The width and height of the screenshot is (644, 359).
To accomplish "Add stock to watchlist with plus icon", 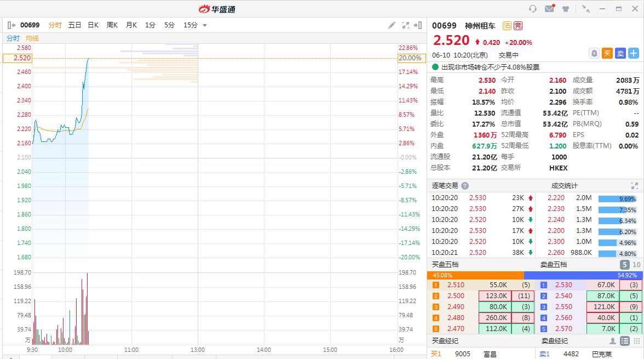I will (634, 53).
